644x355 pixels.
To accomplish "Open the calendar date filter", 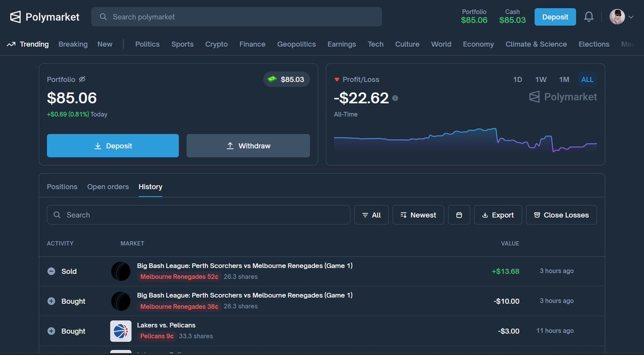I will tap(459, 215).
